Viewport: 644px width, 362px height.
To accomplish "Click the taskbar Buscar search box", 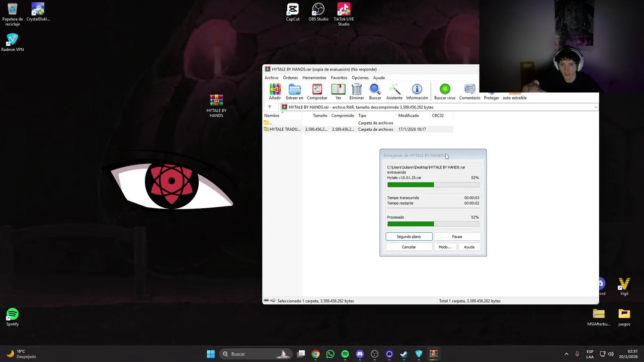I will (256, 354).
